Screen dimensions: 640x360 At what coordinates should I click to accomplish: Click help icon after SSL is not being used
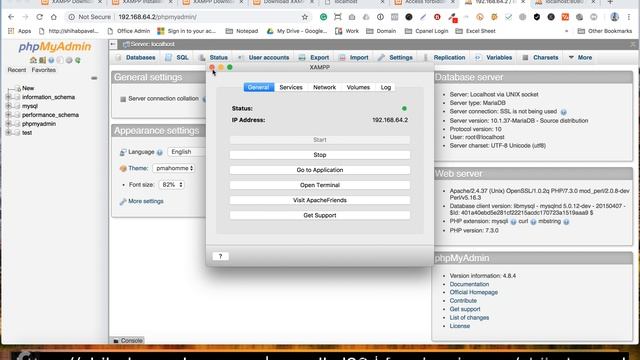point(563,112)
